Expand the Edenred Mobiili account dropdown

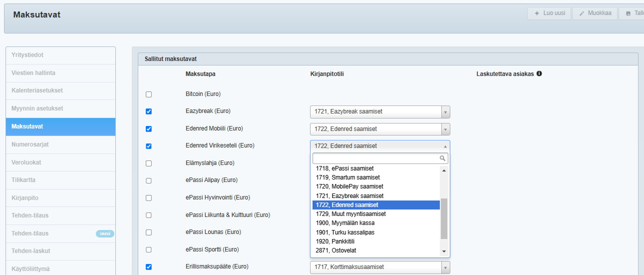(379, 129)
